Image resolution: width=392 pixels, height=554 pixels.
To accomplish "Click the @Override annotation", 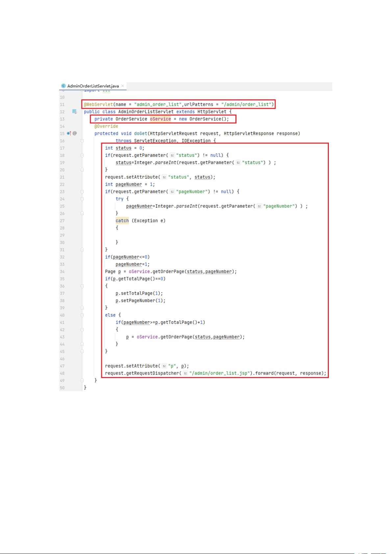I will click(x=106, y=126).
